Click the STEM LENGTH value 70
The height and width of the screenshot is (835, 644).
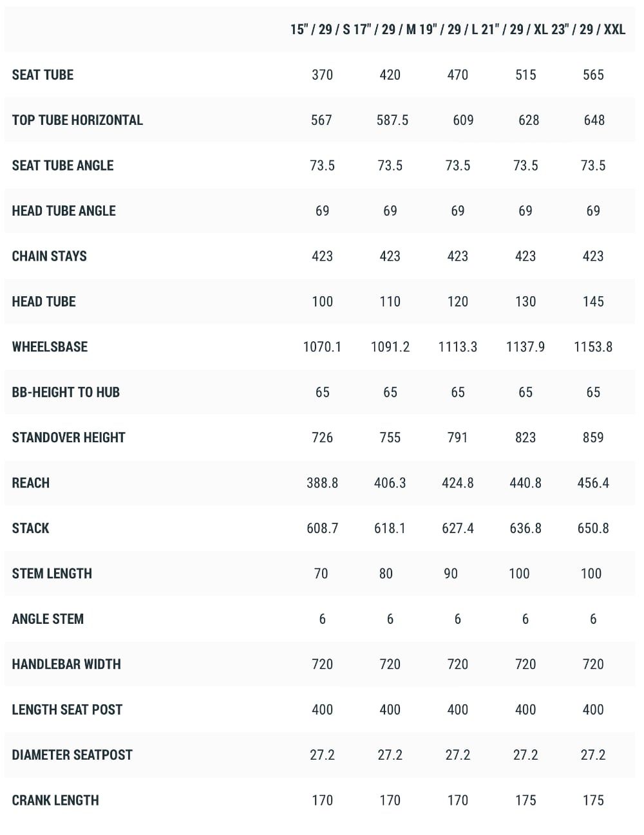321,574
